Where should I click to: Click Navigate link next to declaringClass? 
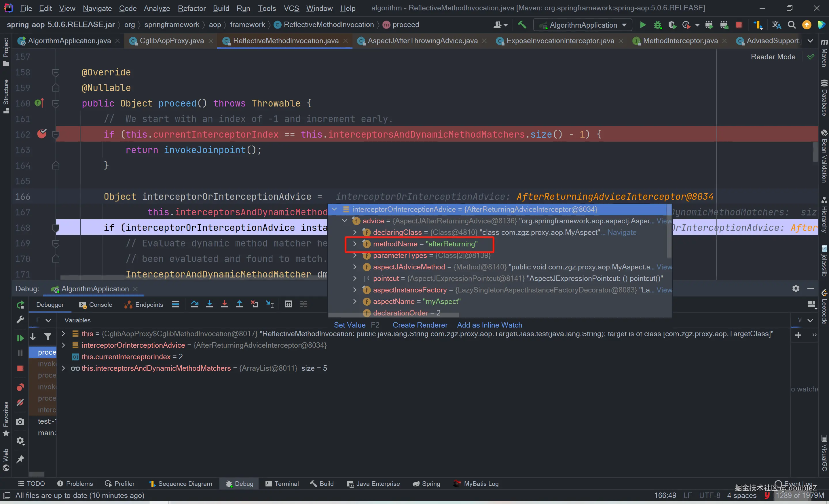click(x=621, y=232)
